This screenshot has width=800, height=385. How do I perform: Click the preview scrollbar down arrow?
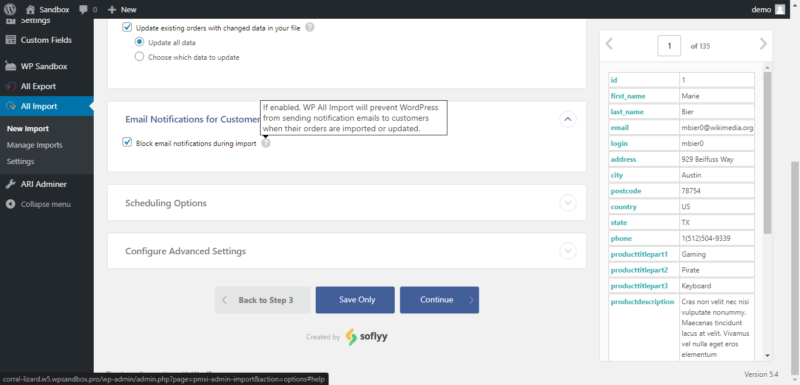(x=767, y=355)
